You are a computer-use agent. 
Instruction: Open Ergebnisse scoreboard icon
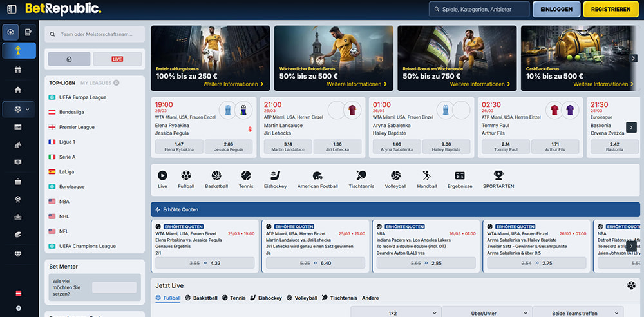459,175
